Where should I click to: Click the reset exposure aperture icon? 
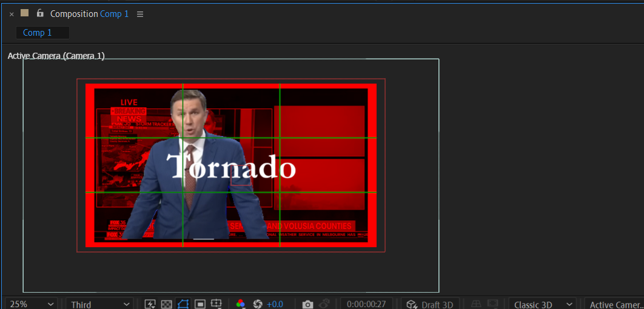(258, 304)
